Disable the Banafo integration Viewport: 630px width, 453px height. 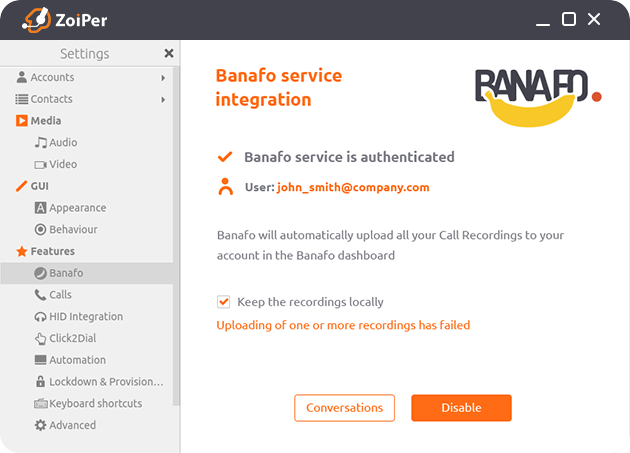[x=461, y=408]
